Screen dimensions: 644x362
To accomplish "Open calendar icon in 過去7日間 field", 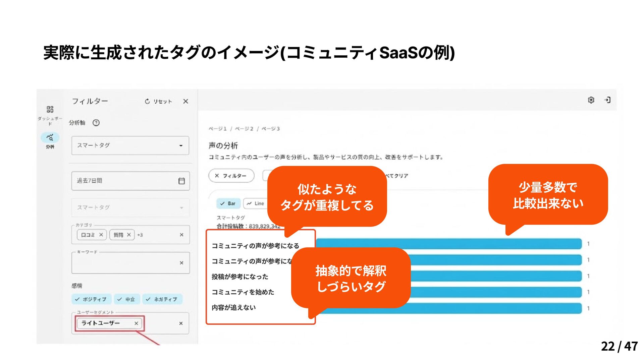I will pyautogui.click(x=181, y=181).
